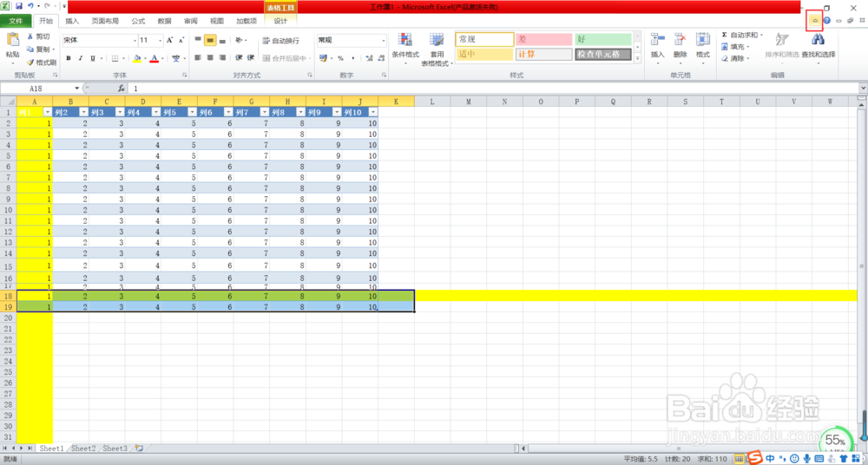Image resolution: width=868 pixels, height=465 pixels.
Task: Toggle middle vertical alignment button
Action: click(x=210, y=41)
